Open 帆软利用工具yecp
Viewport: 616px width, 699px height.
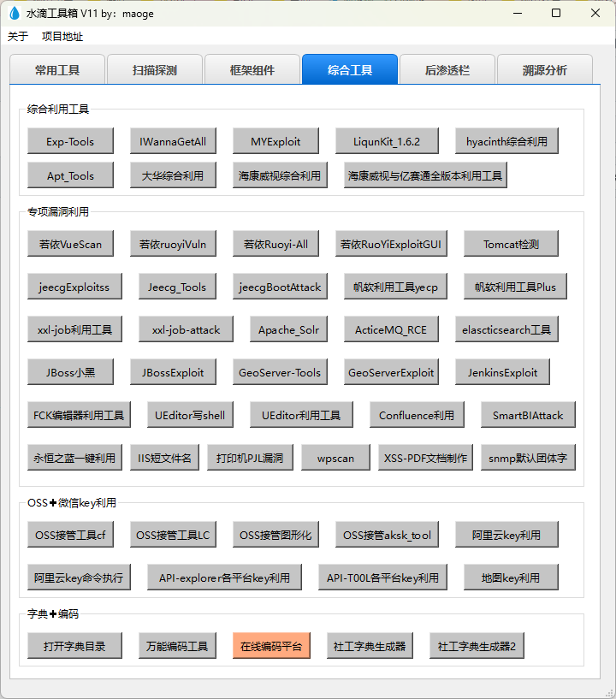coord(396,287)
